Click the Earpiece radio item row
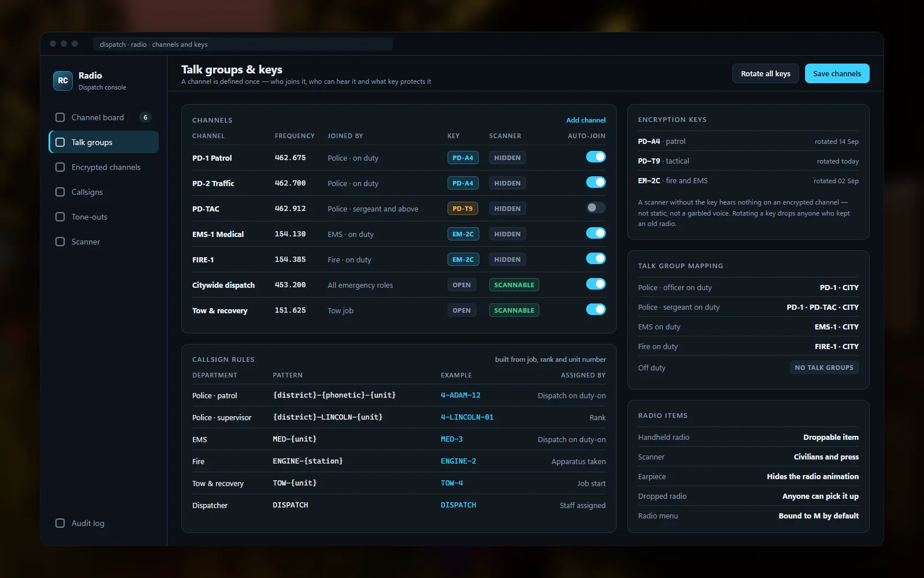 click(x=748, y=476)
